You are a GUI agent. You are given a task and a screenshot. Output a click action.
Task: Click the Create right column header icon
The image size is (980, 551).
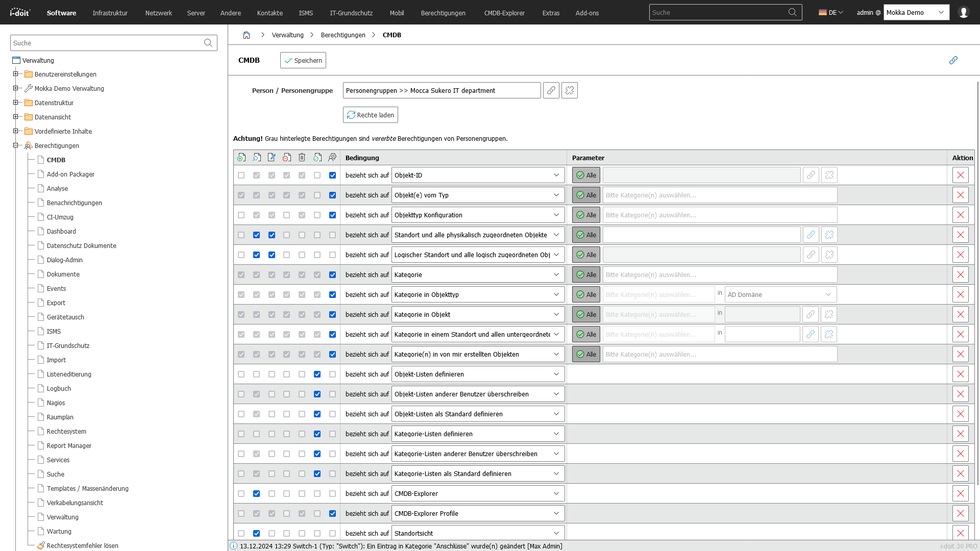pyautogui.click(x=241, y=158)
